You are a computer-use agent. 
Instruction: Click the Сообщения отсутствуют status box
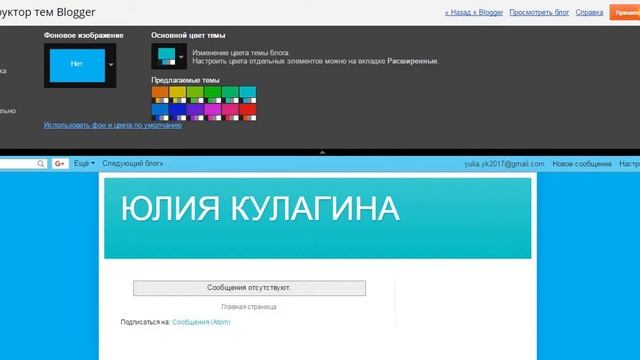click(x=249, y=288)
